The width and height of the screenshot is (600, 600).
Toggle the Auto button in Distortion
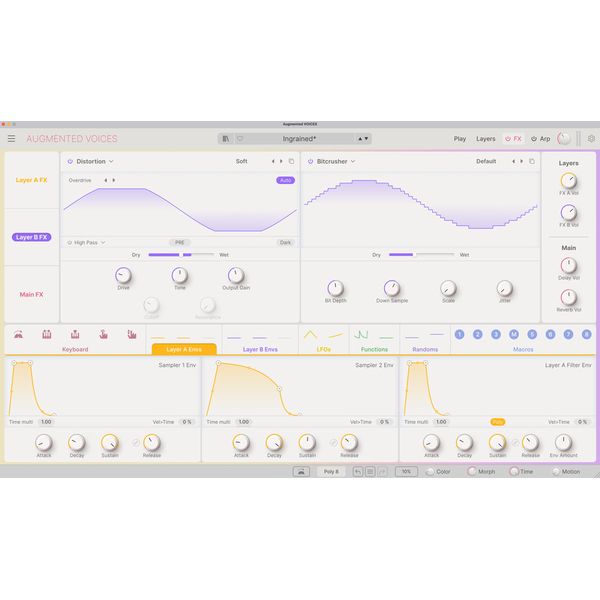285,180
